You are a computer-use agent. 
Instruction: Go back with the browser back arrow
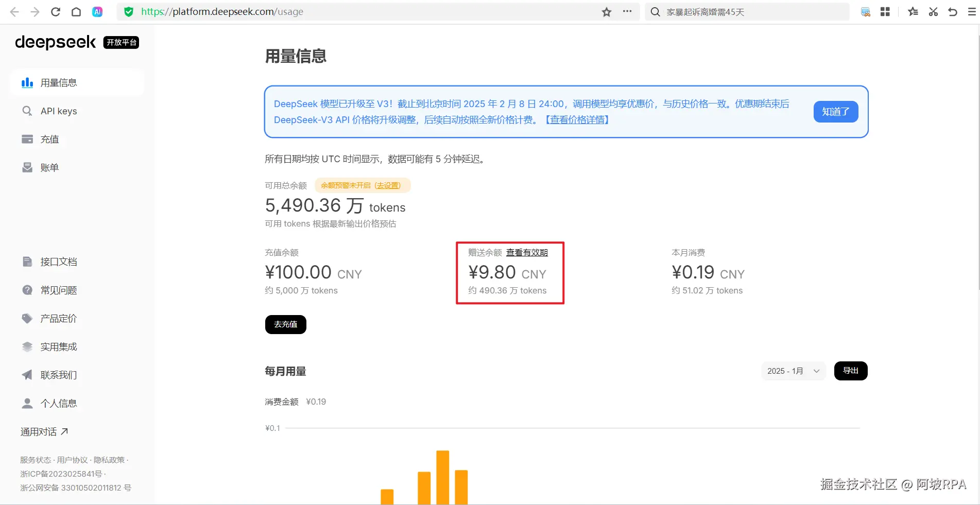pyautogui.click(x=14, y=12)
